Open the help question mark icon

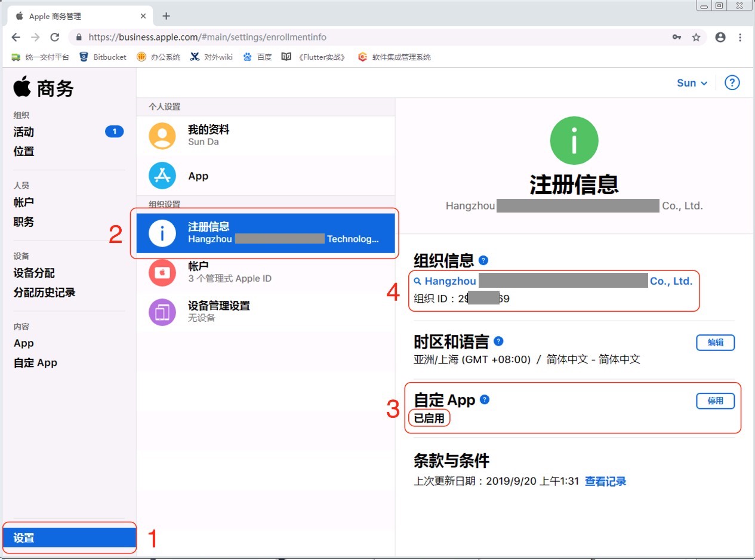pos(732,83)
